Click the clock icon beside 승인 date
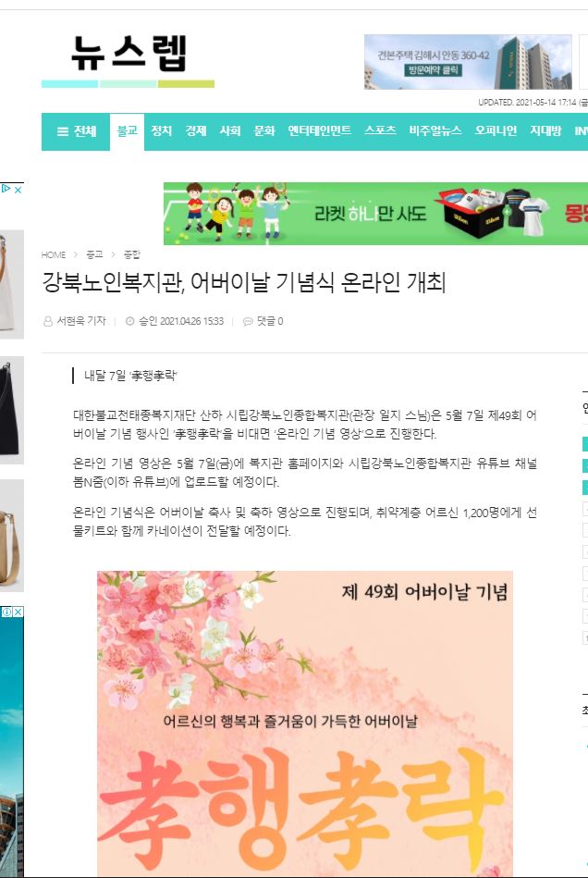Image resolution: width=588 pixels, height=878 pixels. (x=129, y=321)
